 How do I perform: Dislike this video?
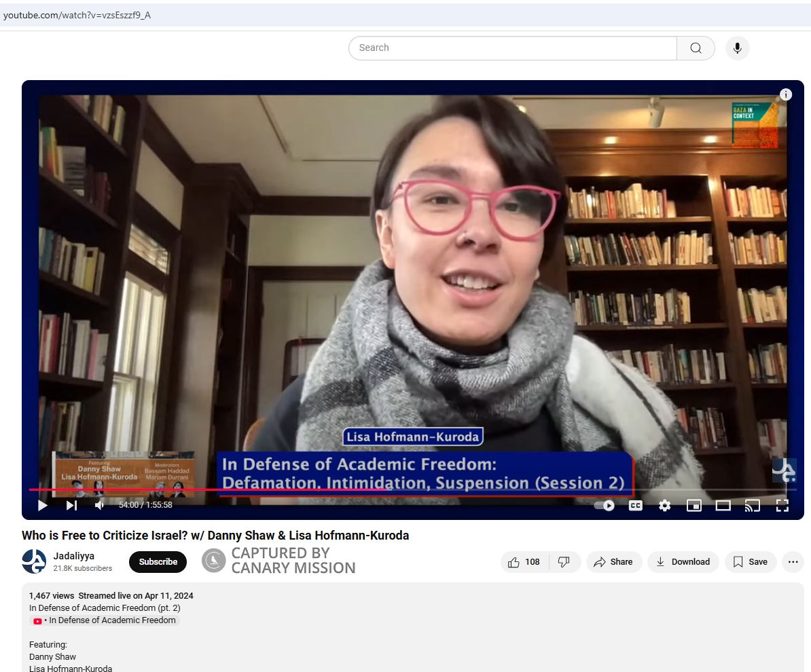[564, 562]
